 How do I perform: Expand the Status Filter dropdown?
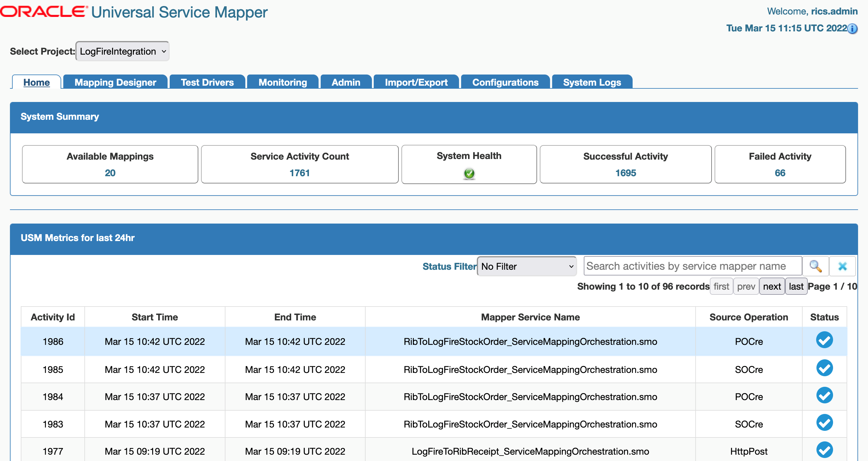(527, 266)
